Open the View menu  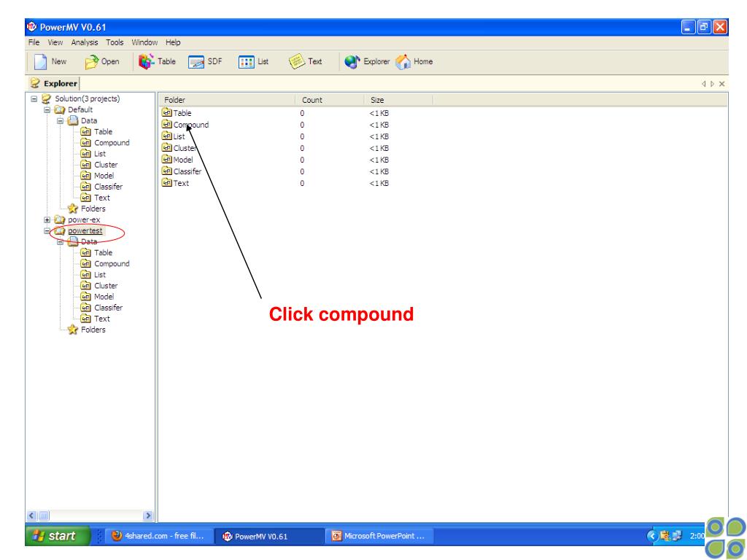coord(55,42)
